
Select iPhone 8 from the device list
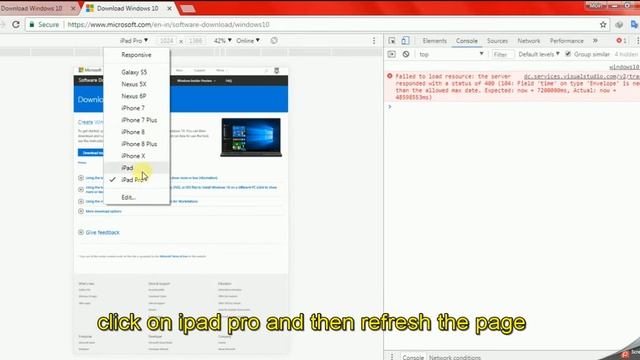coord(137,132)
